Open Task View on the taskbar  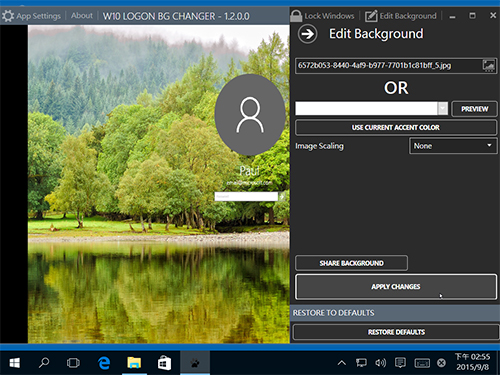click(73, 363)
